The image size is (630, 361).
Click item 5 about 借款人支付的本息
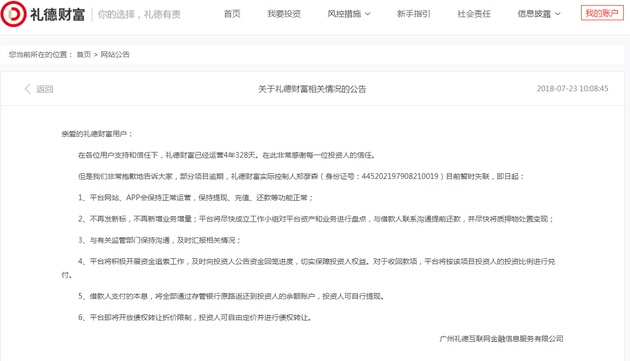(232, 296)
